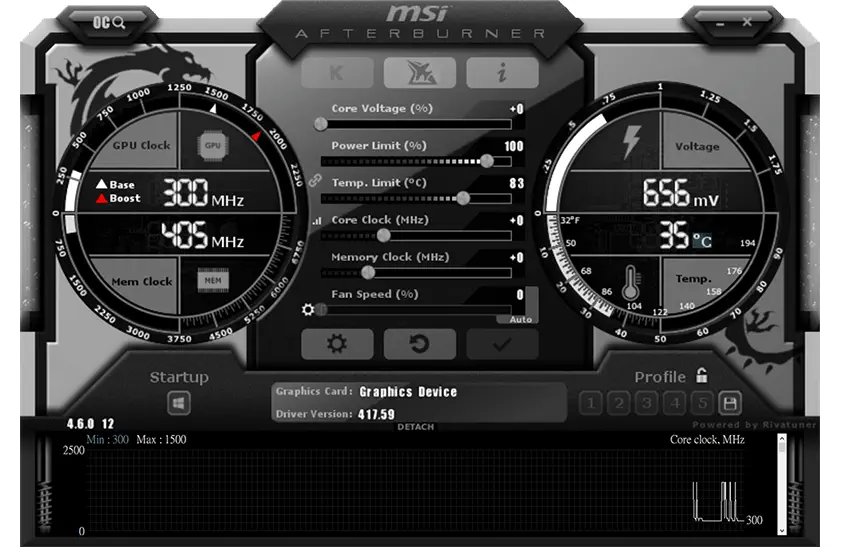Image resolution: width=844 pixels, height=547 pixels.
Task: Click the 300 MHz GPU clock readout
Action: pyautogui.click(x=203, y=193)
